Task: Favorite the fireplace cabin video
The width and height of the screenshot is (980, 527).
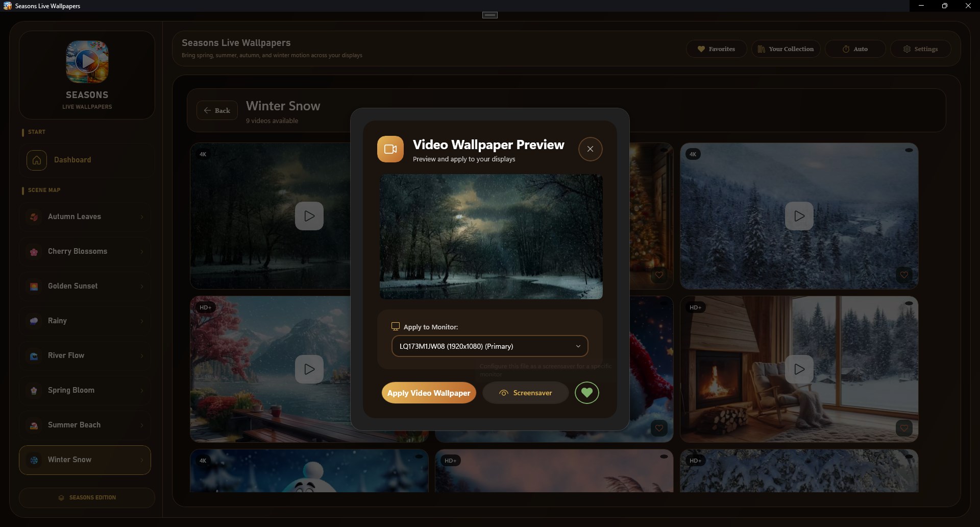Action: [904, 428]
